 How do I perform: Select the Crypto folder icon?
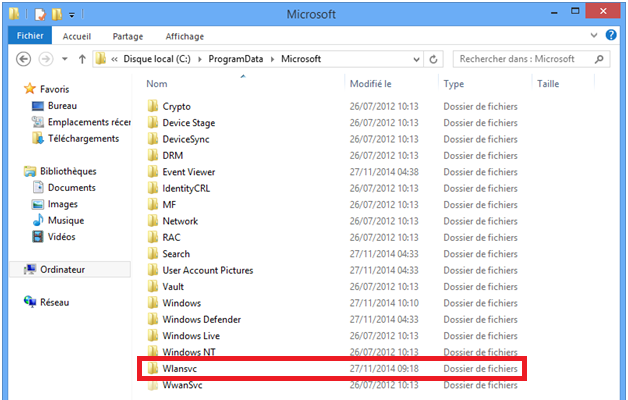(153, 106)
